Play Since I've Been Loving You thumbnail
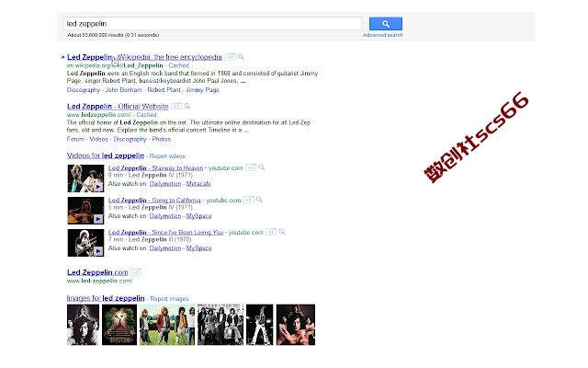 (85, 243)
